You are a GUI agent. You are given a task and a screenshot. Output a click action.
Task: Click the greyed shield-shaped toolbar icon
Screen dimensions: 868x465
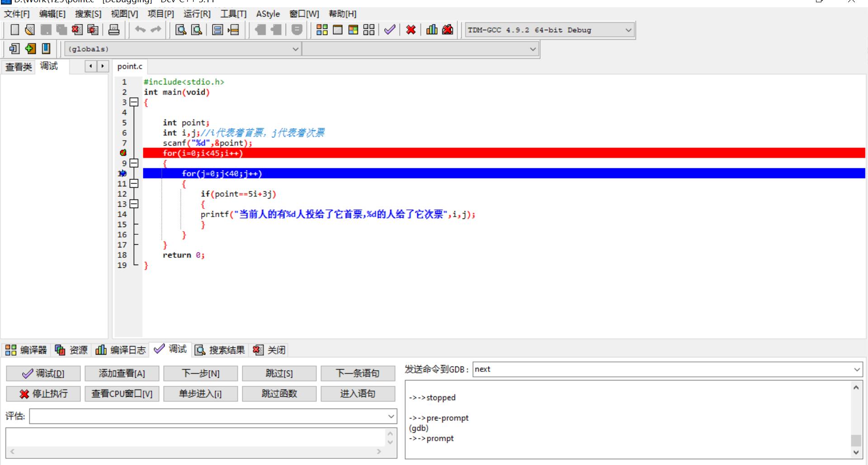point(297,30)
